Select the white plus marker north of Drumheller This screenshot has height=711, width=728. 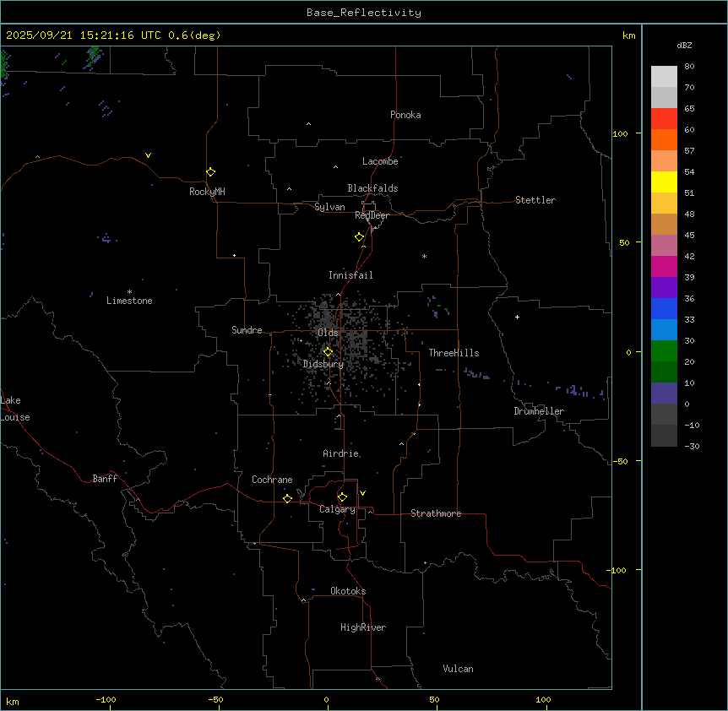click(517, 317)
